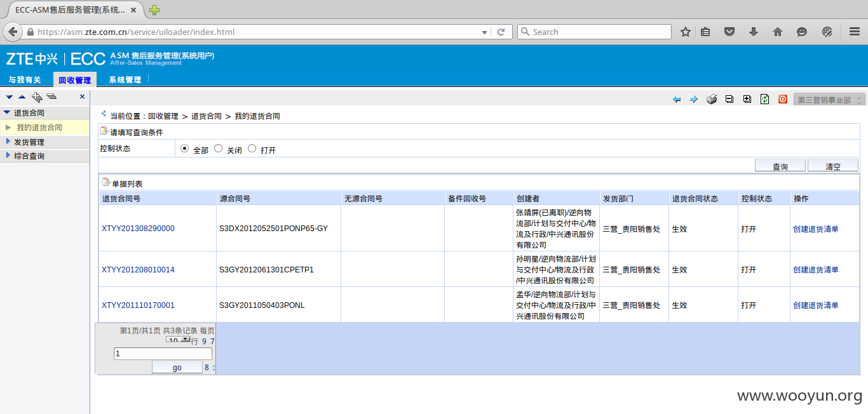Screen dimensions: 868x414
Task: Open the Firefox hamburger menu
Action: pos(855,32)
